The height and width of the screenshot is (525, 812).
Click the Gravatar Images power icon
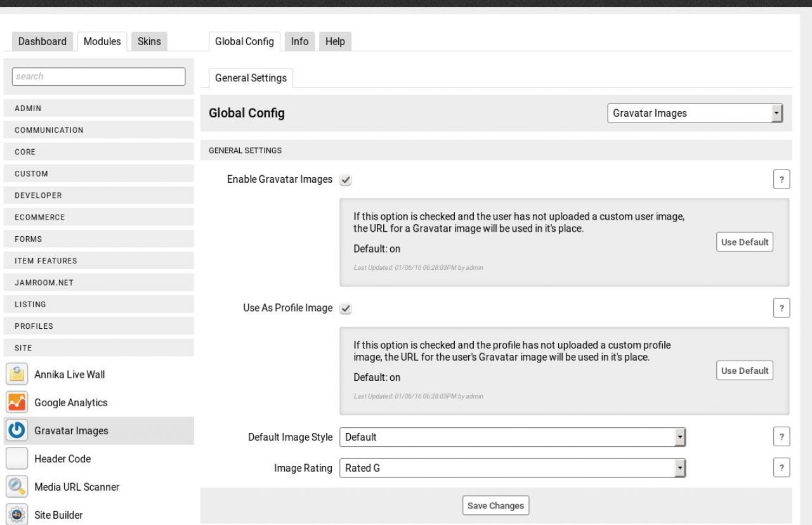(x=15, y=430)
